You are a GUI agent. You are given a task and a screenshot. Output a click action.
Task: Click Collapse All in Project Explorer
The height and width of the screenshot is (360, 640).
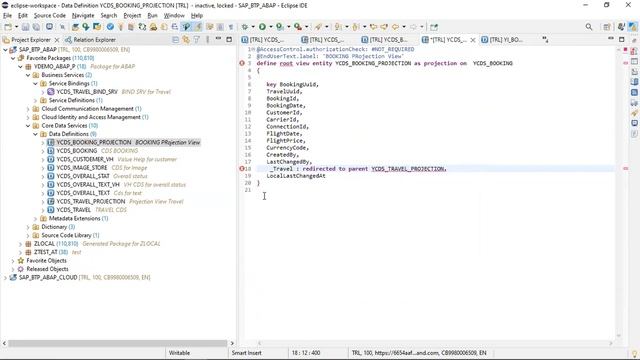click(176, 40)
